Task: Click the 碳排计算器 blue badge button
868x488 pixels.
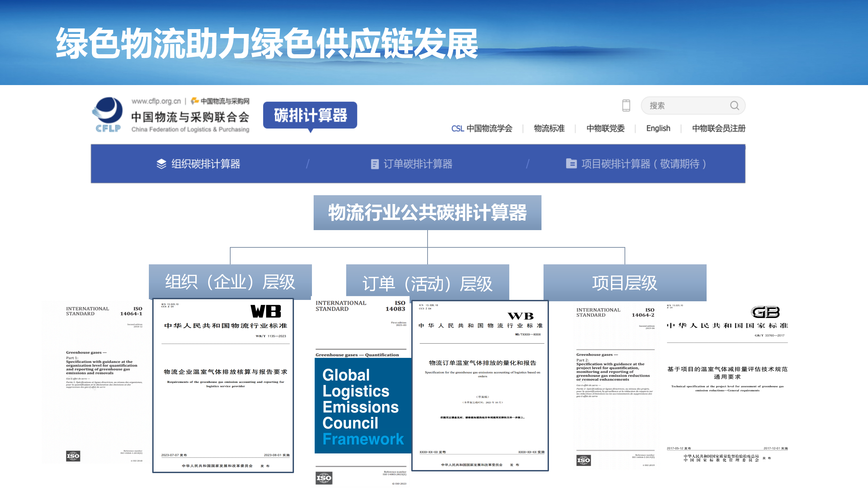Action: point(310,115)
